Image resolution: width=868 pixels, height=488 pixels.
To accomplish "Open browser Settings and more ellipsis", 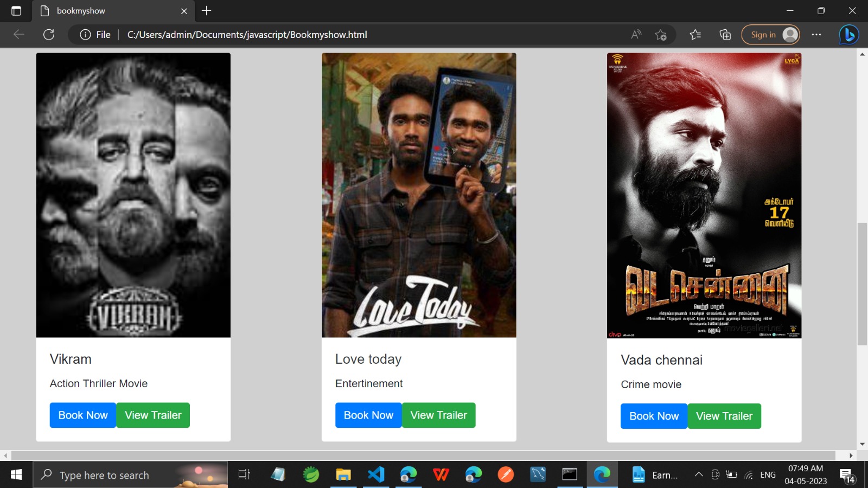I will 816,35.
